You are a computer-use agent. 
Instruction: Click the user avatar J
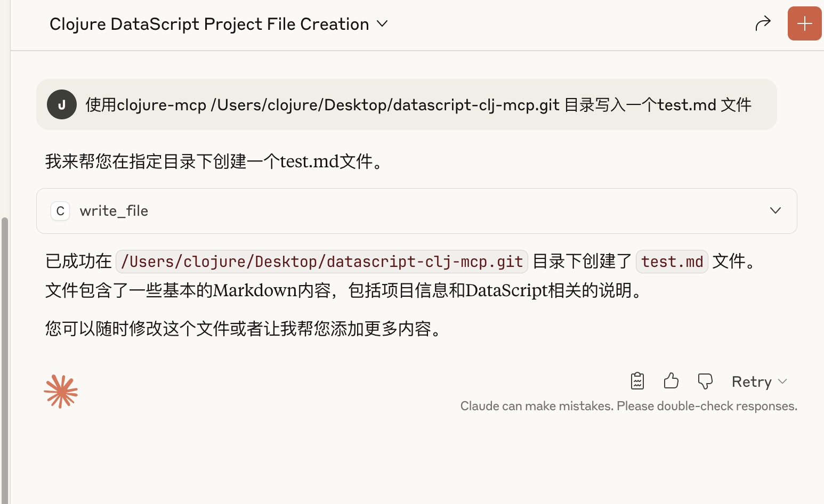[62, 104]
